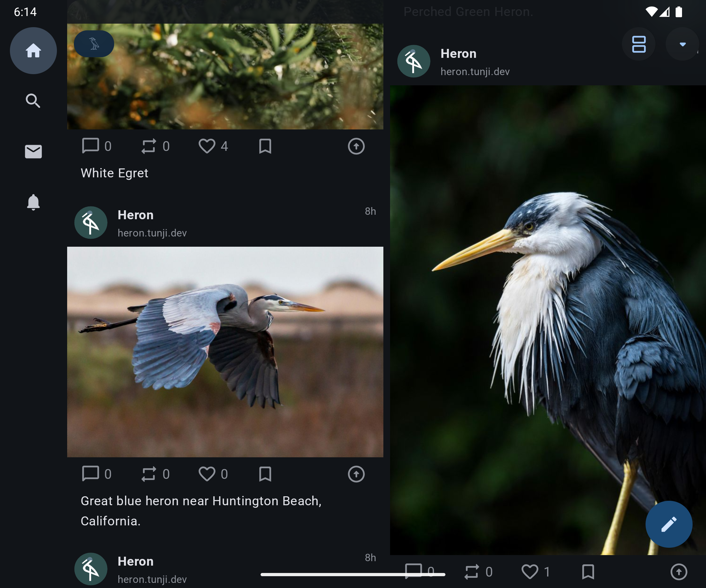Open comments on the Great blue heron post
Viewport: 706px width, 588px height.
[x=90, y=474]
